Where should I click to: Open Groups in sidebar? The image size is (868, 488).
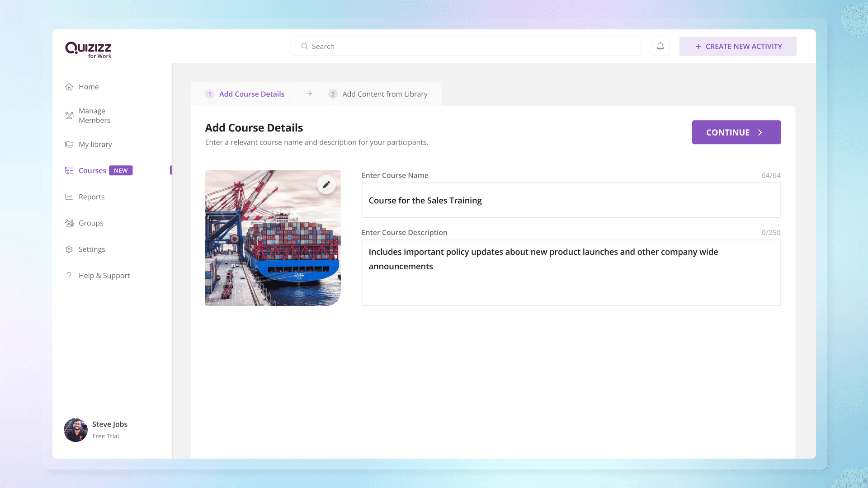click(x=90, y=223)
